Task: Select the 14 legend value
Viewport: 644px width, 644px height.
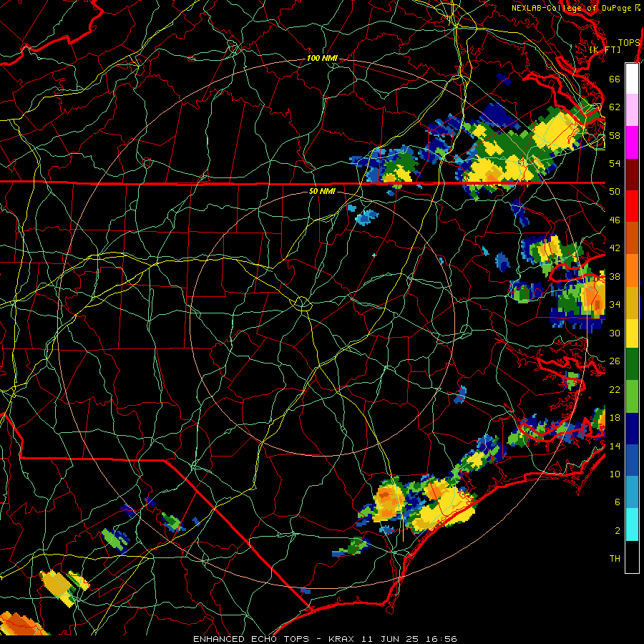Action: point(615,446)
